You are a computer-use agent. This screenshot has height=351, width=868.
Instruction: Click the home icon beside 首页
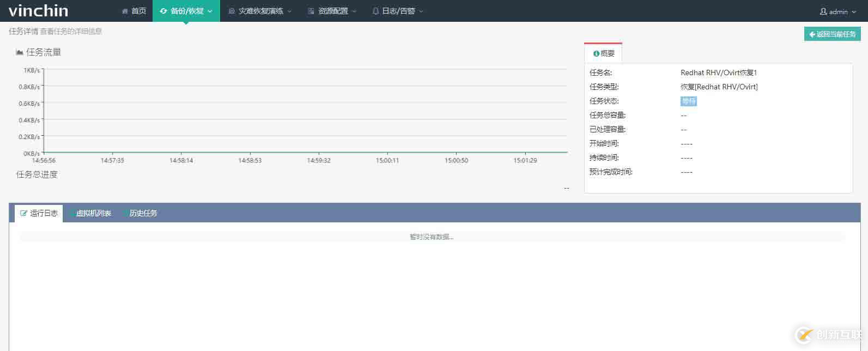coord(125,11)
